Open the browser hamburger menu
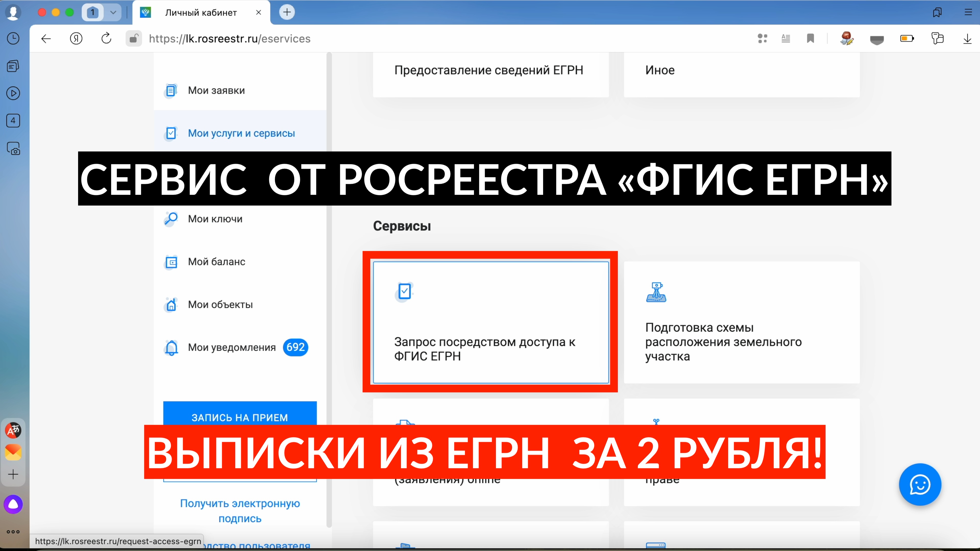The height and width of the screenshot is (551, 980). click(968, 12)
